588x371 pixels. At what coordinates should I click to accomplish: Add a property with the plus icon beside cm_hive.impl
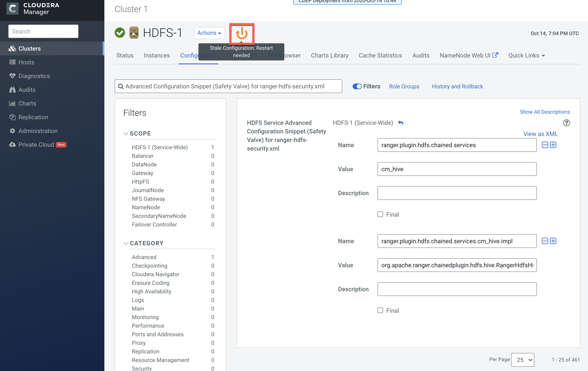[x=553, y=241]
